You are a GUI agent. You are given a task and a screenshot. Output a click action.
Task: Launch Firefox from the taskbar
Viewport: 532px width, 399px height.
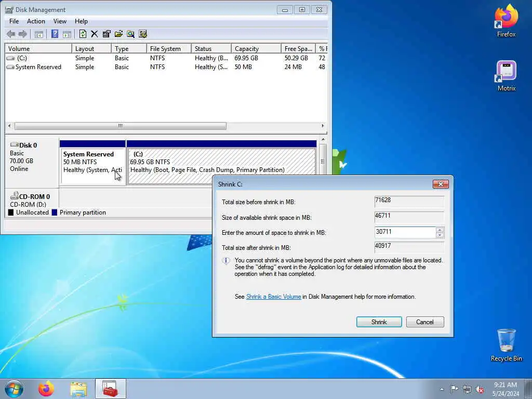tap(46, 389)
